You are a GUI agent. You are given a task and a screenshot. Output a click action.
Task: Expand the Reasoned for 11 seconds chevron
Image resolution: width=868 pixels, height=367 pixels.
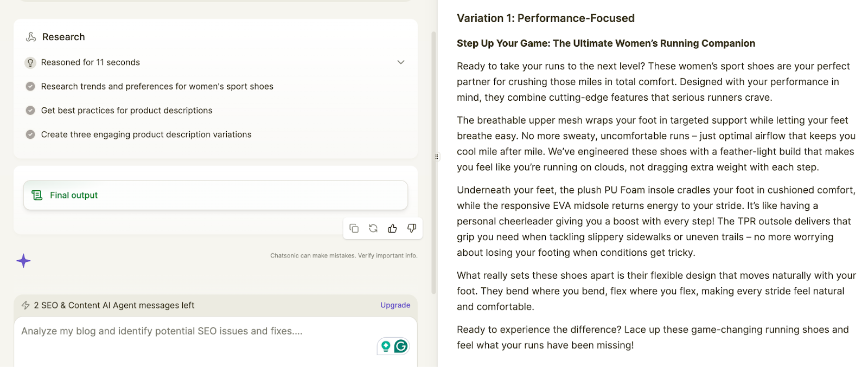click(401, 62)
